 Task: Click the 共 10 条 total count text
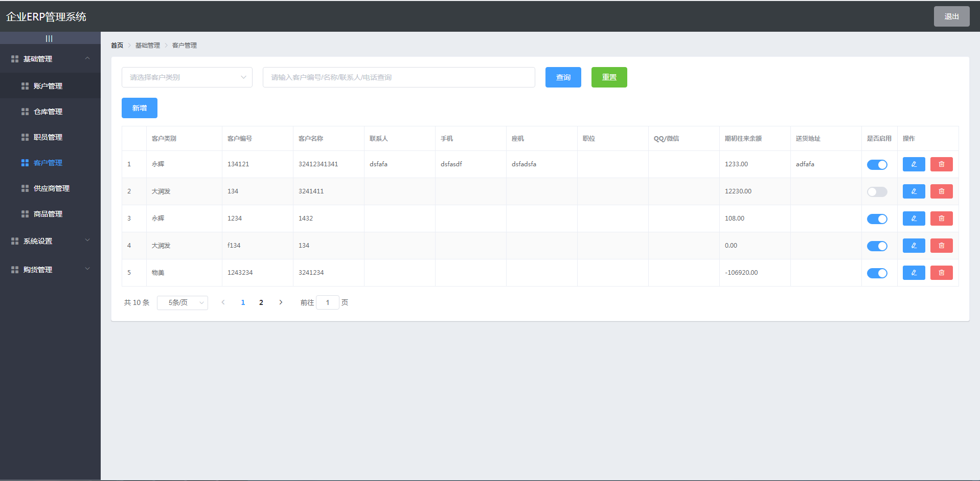click(x=136, y=302)
